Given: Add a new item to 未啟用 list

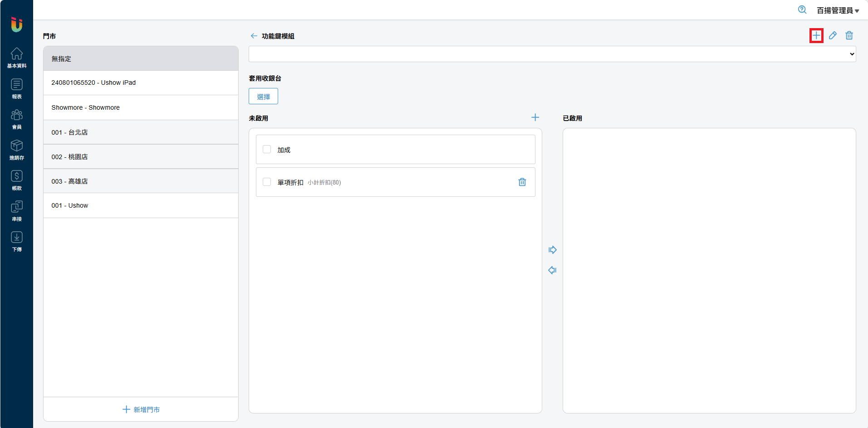Looking at the screenshot, I should 535,117.
